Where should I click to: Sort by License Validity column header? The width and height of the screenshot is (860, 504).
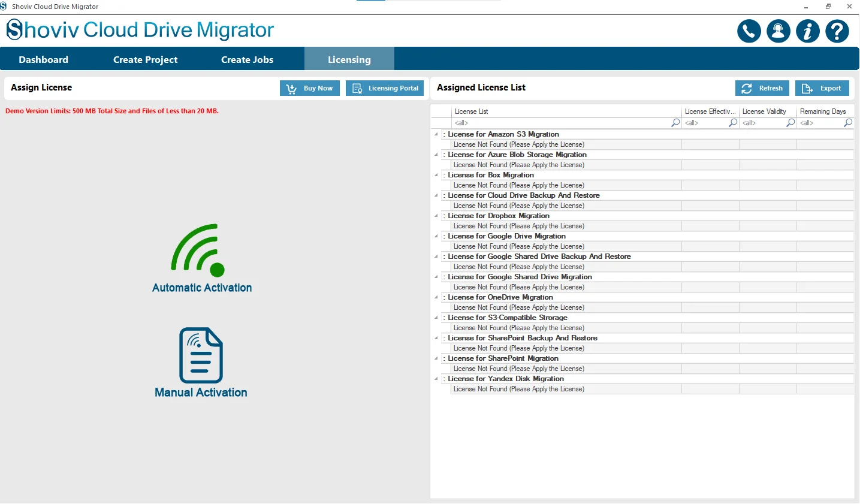point(768,111)
